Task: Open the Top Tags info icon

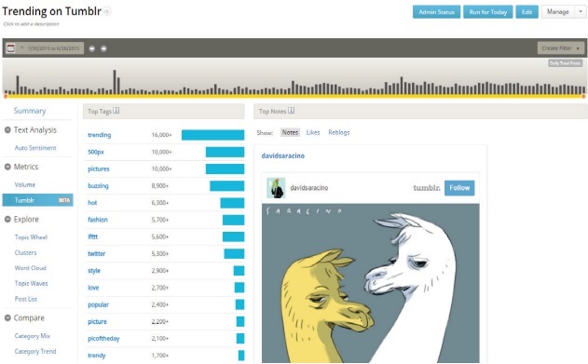Action: coord(116,111)
